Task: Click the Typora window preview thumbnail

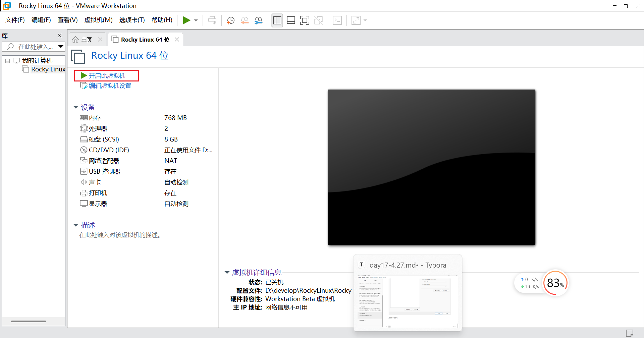Action: (408, 301)
